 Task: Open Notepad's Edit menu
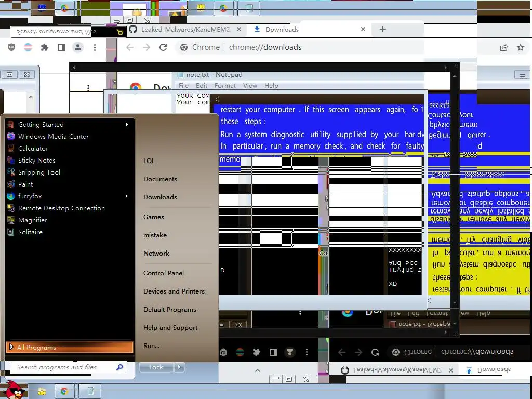(202, 86)
